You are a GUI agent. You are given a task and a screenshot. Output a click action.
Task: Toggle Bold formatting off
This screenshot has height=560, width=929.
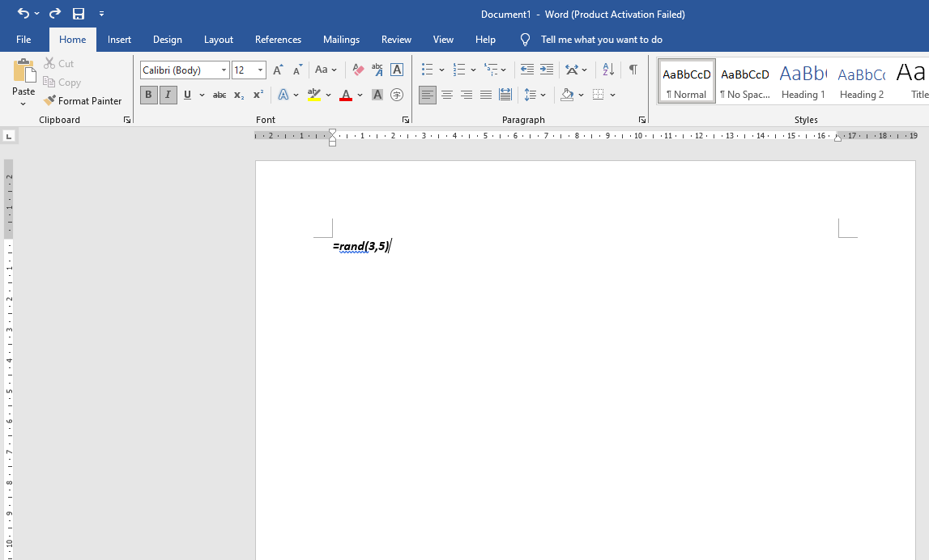(x=148, y=95)
